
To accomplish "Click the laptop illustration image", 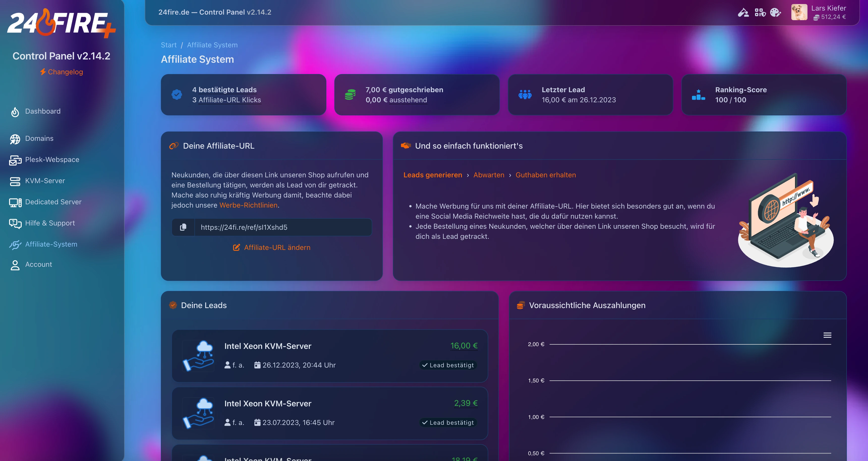I will [786, 220].
